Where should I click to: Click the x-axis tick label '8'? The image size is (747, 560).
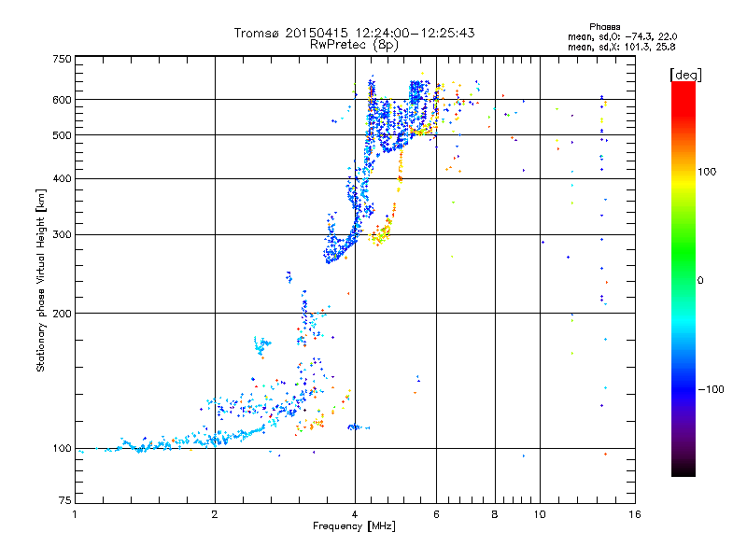click(495, 514)
